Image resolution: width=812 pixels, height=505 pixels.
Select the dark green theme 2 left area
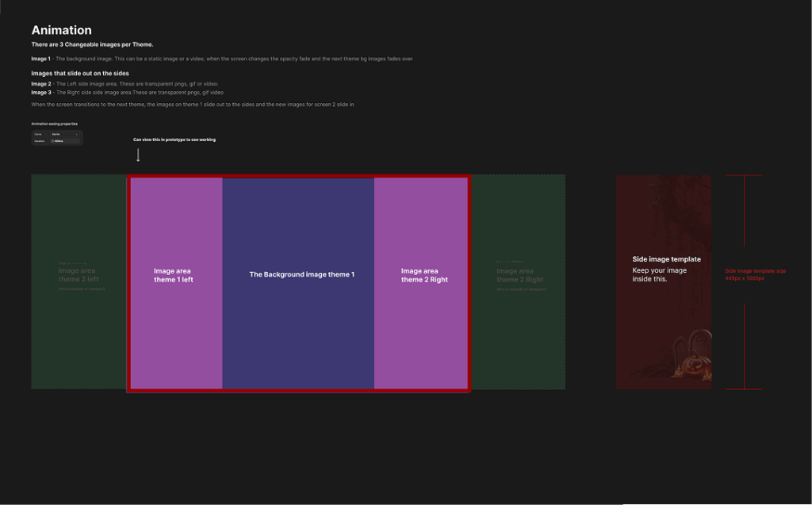(79, 333)
